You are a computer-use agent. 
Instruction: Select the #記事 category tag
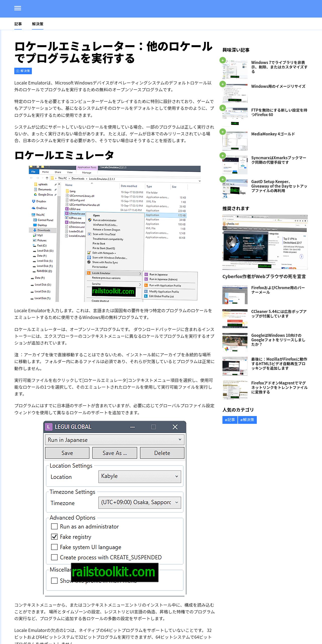point(230,420)
